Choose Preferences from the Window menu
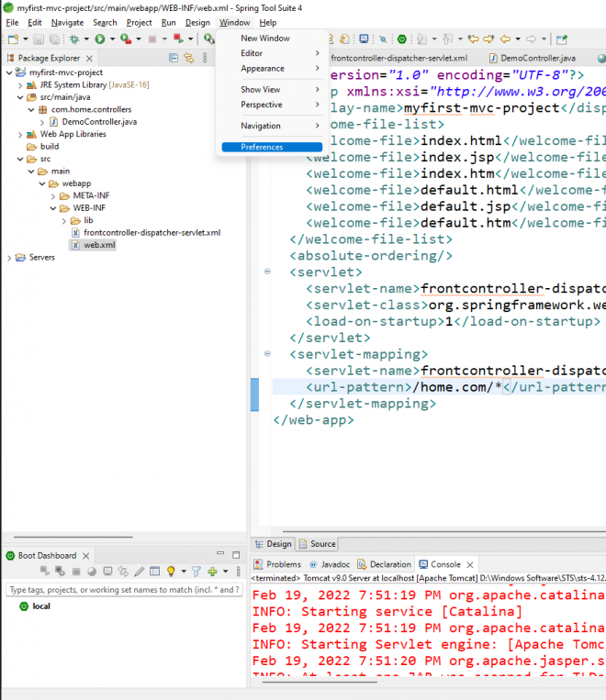The image size is (606, 700). [262, 147]
